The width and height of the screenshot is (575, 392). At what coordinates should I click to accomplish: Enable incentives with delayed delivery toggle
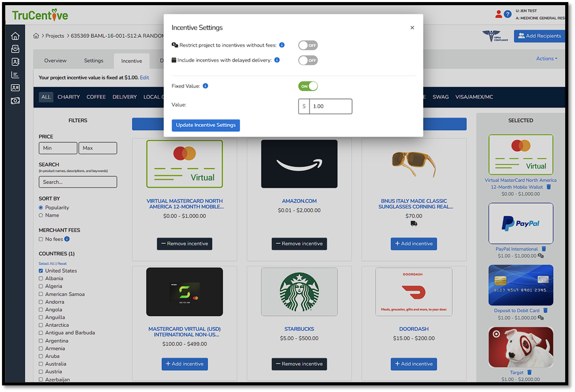[308, 60]
